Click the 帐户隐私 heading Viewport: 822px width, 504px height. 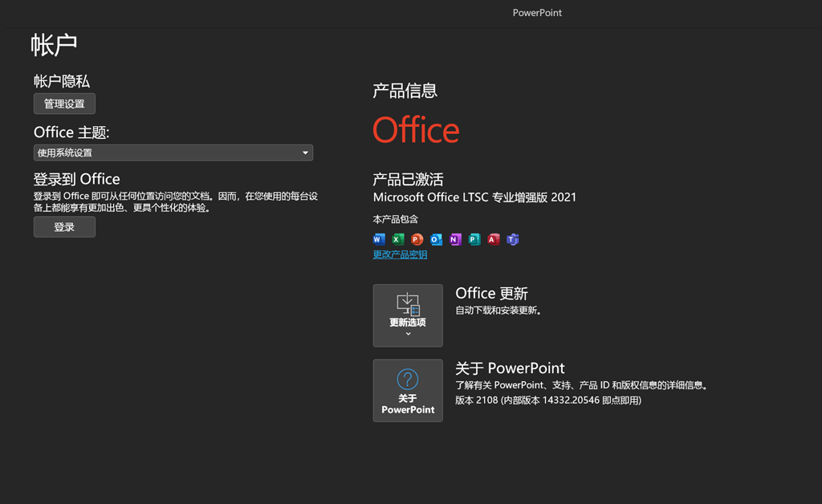62,81
